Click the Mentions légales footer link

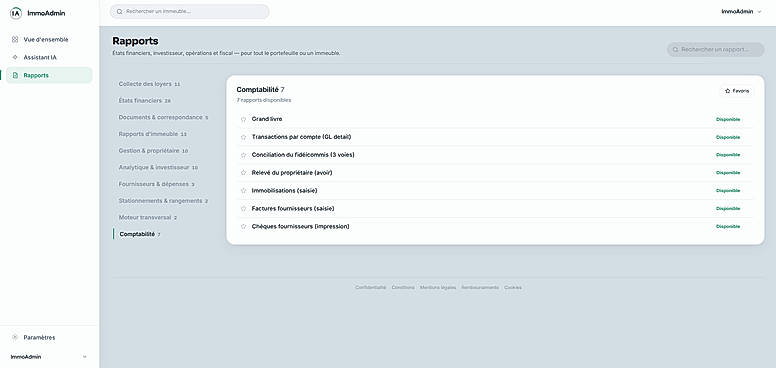click(x=438, y=287)
